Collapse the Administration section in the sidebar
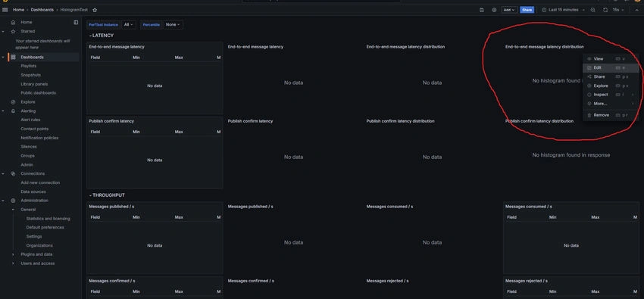Image resolution: width=644 pixels, height=299 pixels. (x=3, y=201)
